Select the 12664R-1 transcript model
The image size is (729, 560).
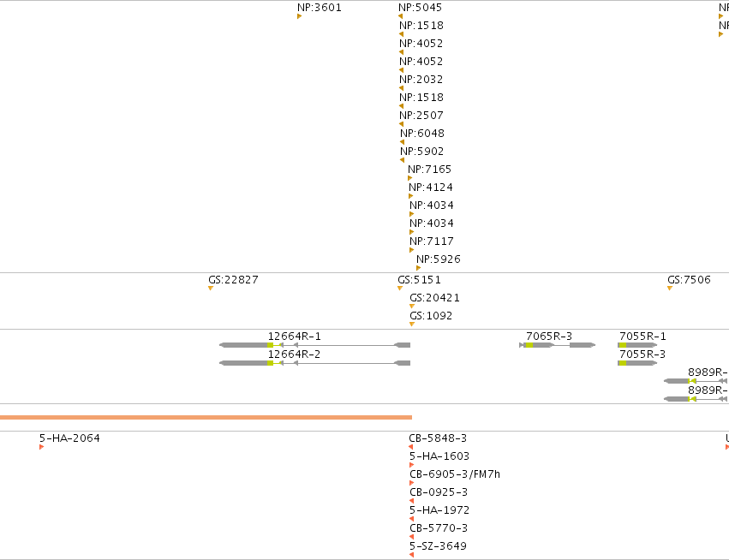(x=314, y=345)
